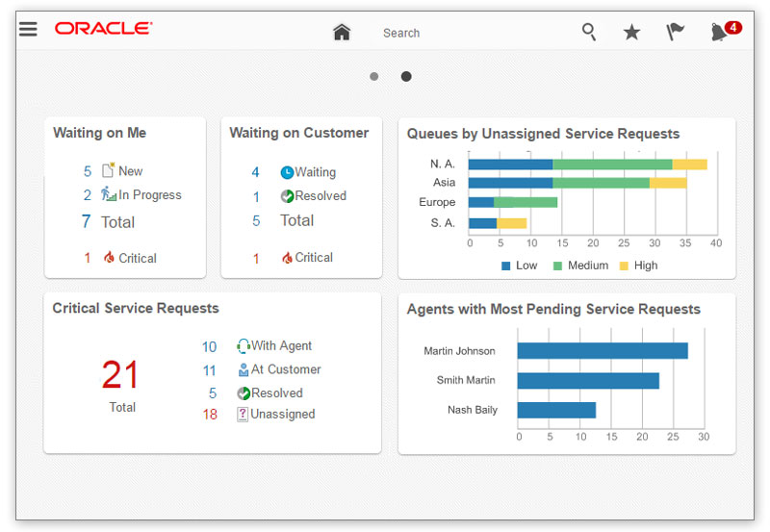770x532 pixels.
Task: Click Martin Johnson's bar in chart
Action: [602, 350]
